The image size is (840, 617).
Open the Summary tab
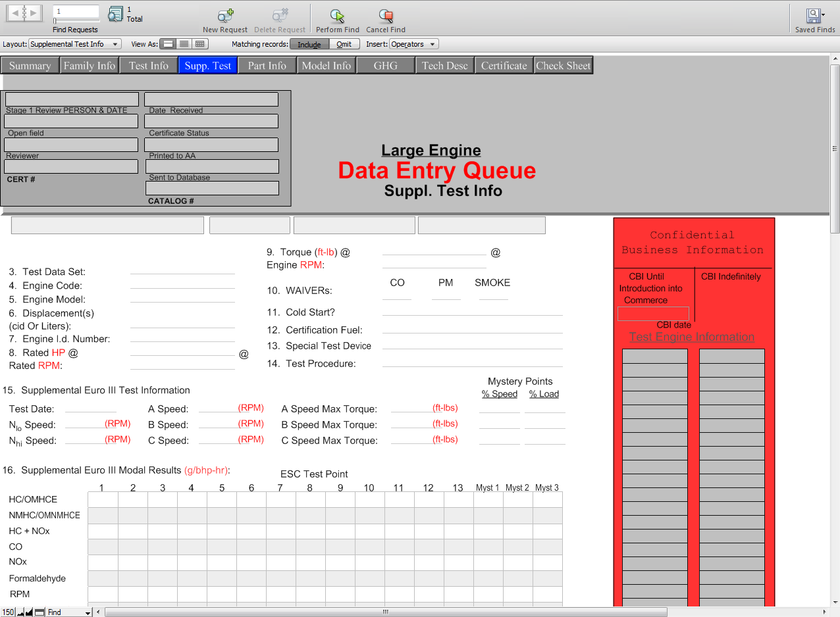click(30, 66)
